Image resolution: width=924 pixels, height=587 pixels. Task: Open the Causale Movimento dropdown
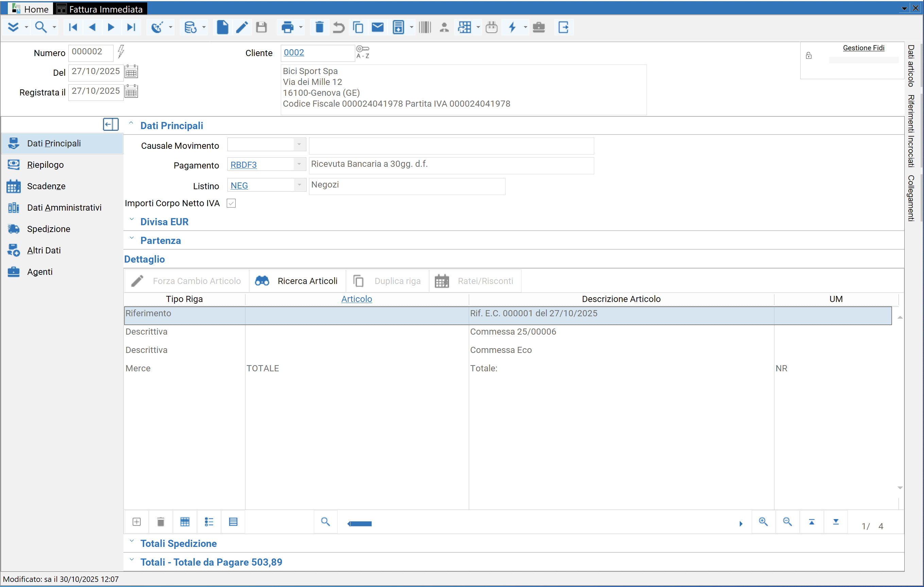pyautogui.click(x=299, y=145)
